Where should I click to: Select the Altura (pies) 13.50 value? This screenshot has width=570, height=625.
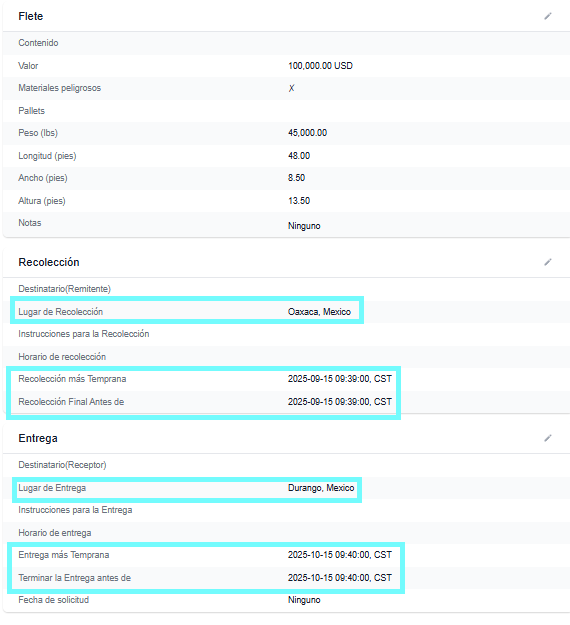(299, 200)
